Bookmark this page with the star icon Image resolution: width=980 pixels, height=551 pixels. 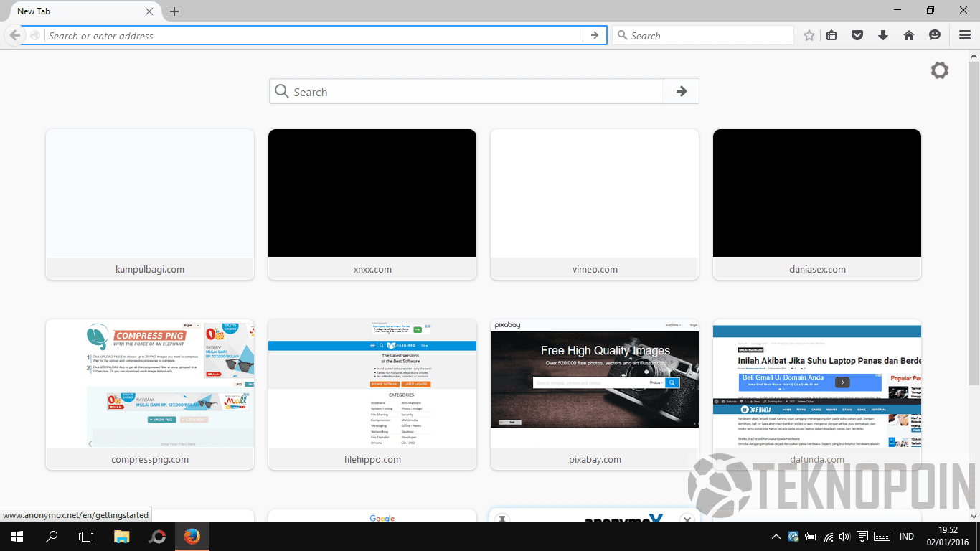click(x=809, y=35)
